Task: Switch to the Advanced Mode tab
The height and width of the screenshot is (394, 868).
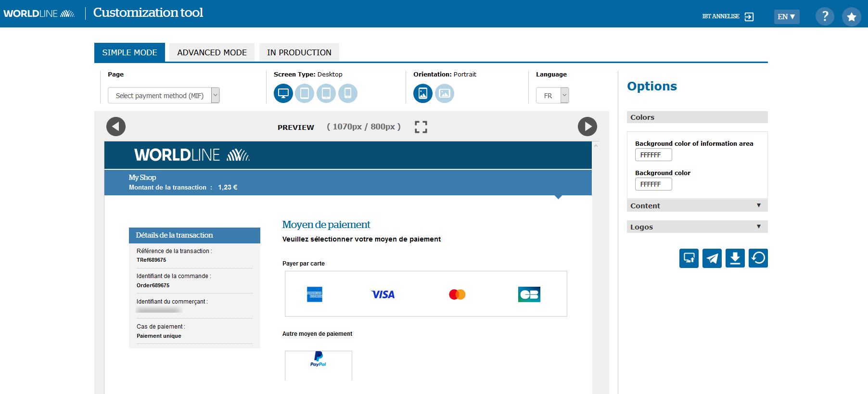Action: (x=212, y=52)
